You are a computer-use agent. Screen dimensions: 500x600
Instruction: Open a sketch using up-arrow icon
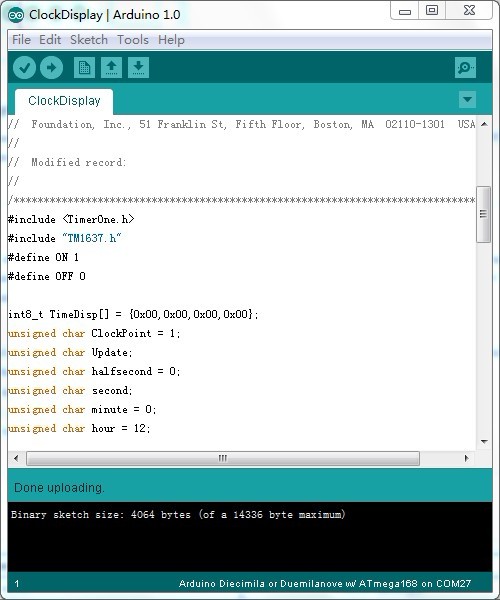click(x=111, y=68)
